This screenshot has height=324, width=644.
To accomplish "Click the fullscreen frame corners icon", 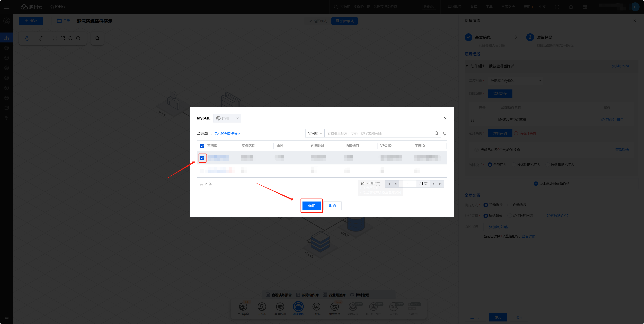I will pyautogui.click(x=63, y=38).
